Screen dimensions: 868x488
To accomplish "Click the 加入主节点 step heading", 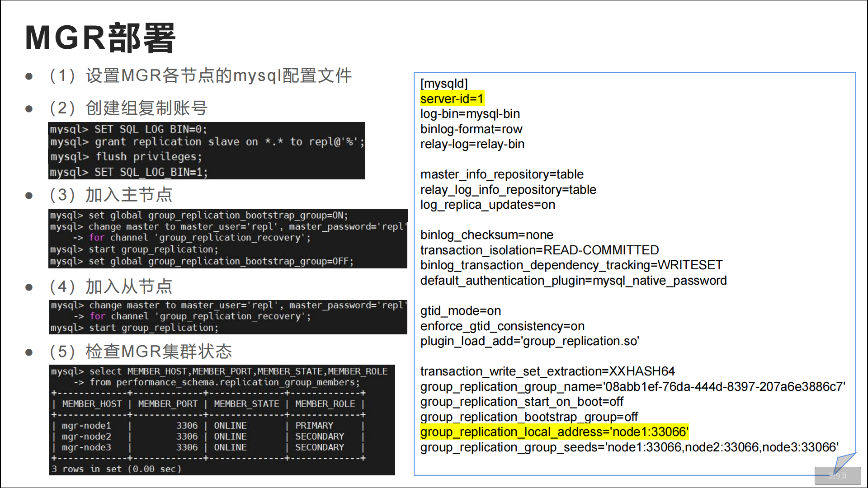I will 129,195.
